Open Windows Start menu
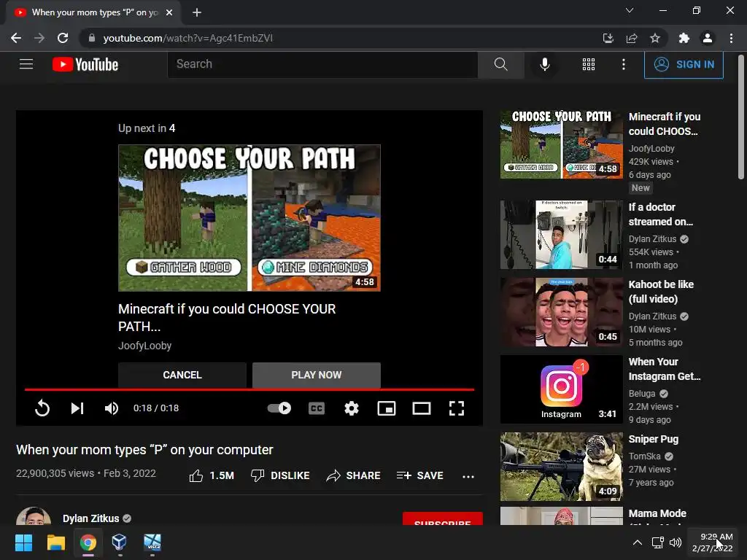The height and width of the screenshot is (560, 747). [x=23, y=542]
